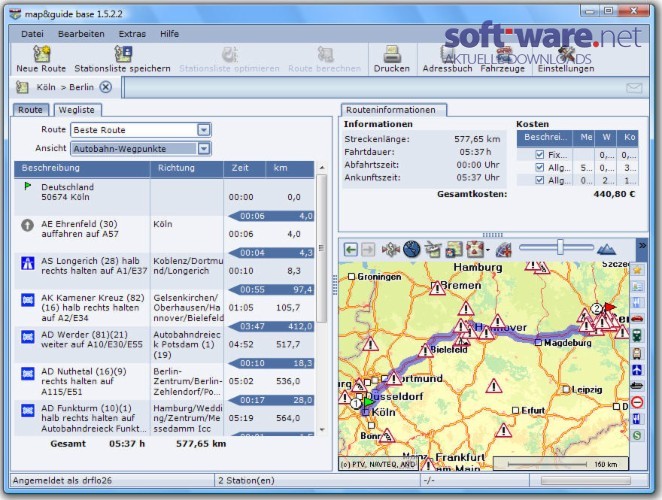Open the Datei menu
Screen dimensions: 662x500
(x=32, y=34)
